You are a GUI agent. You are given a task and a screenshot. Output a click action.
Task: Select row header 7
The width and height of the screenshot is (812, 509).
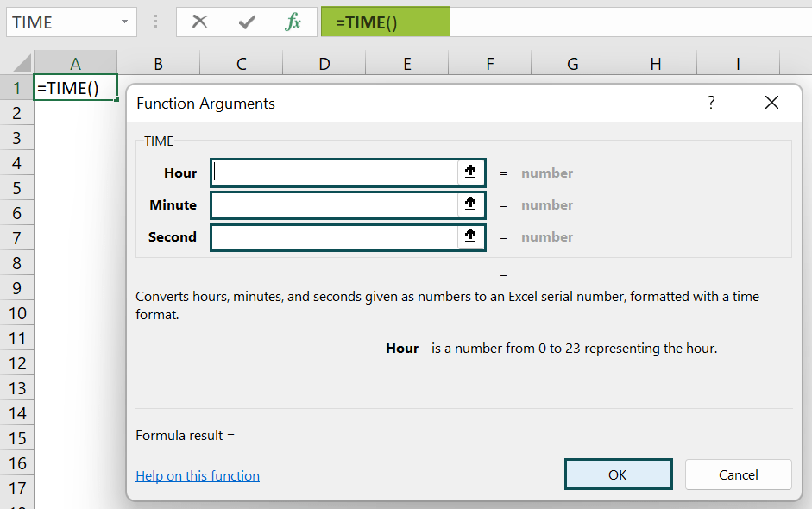pos(17,237)
